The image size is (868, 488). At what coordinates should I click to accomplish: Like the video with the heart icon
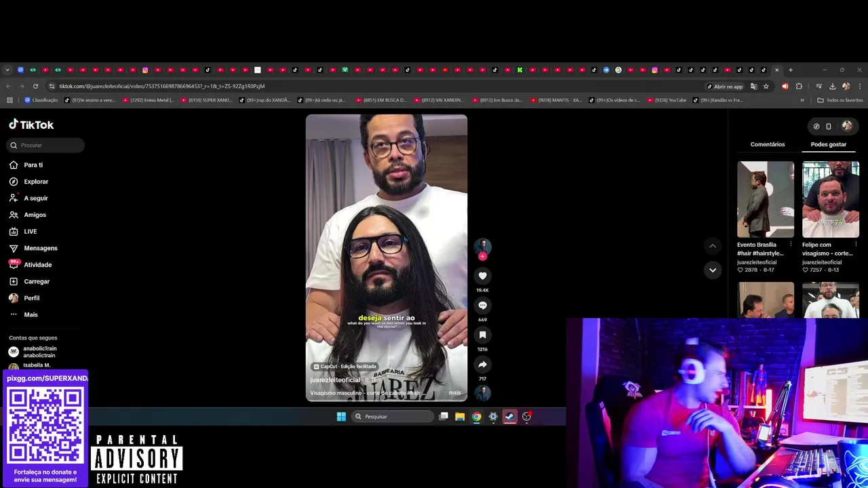click(x=482, y=276)
